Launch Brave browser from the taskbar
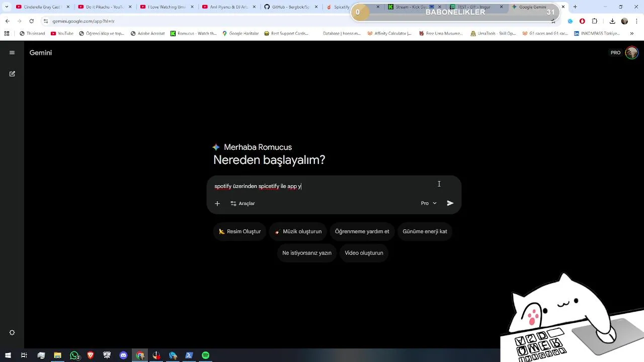This screenshot has width=644, height=362. coord(91,355)
